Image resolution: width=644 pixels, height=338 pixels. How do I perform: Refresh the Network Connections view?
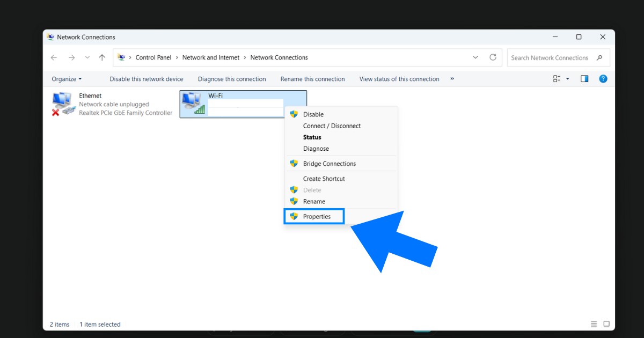[493, 57]
